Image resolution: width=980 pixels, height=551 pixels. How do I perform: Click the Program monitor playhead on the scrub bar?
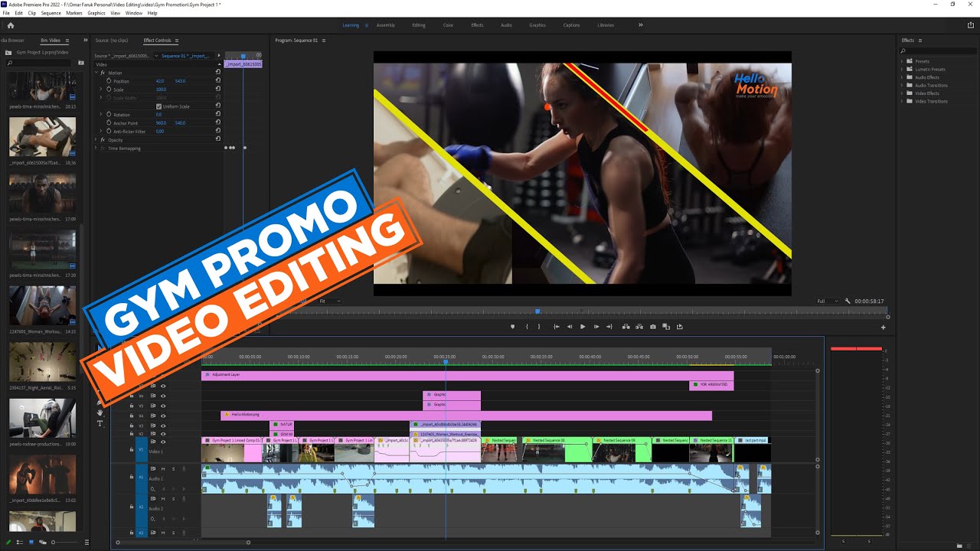point(537,311)
